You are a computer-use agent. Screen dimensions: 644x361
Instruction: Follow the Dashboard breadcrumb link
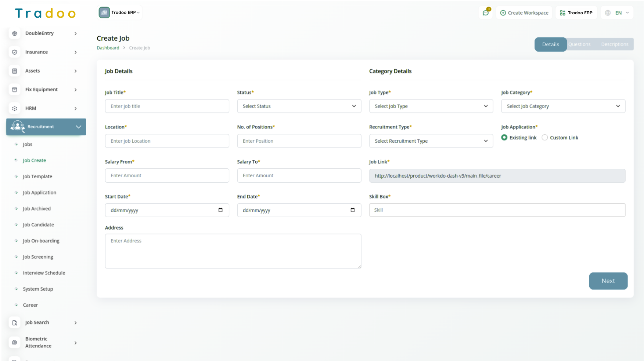[108, 48]
